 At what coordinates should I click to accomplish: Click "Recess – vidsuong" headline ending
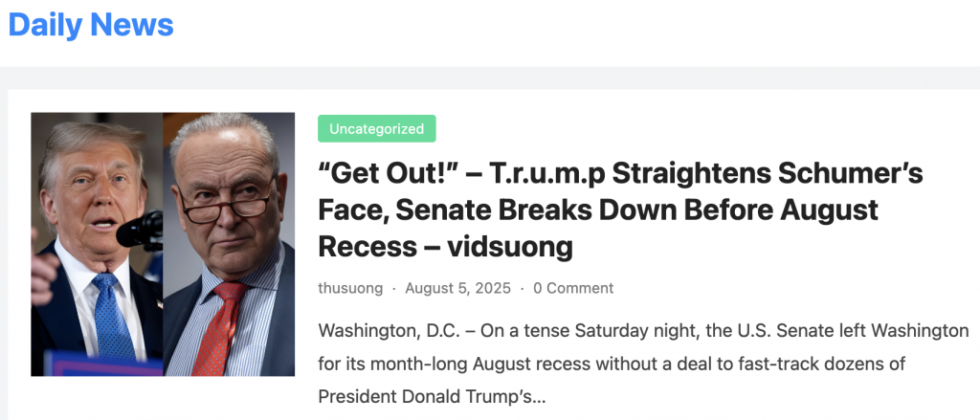pyautogui.click(x=445, y=246)
